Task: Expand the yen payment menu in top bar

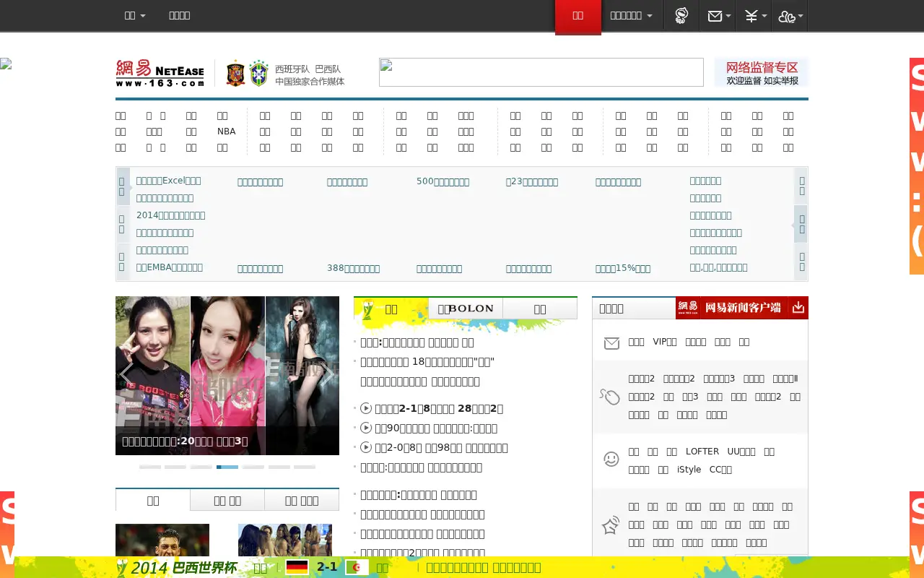Action: pyautogui.click(x=754, y=16)
